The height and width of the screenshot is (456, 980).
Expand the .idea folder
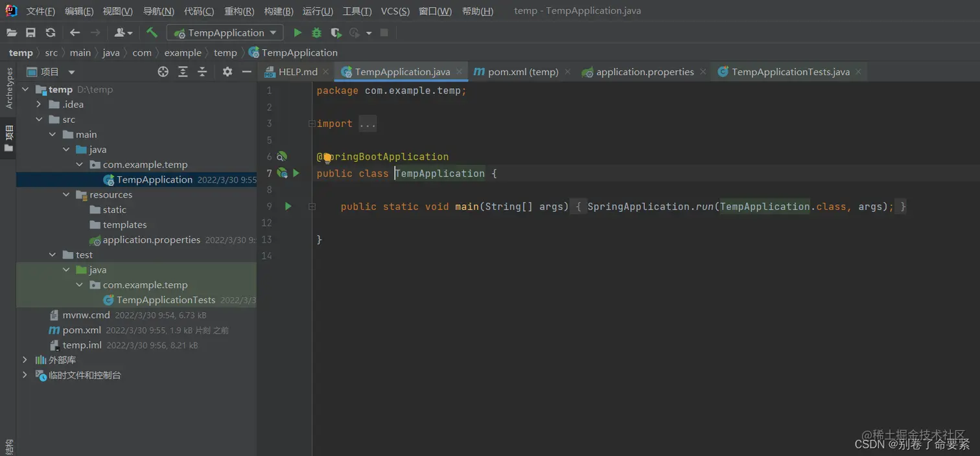click(x=39, y=104)
